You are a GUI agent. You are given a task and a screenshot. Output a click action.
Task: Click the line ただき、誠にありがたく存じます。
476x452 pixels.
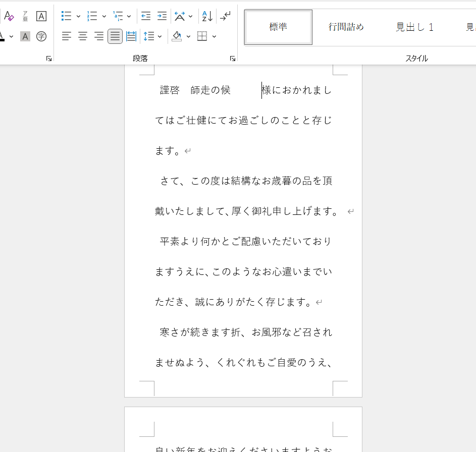233,302
